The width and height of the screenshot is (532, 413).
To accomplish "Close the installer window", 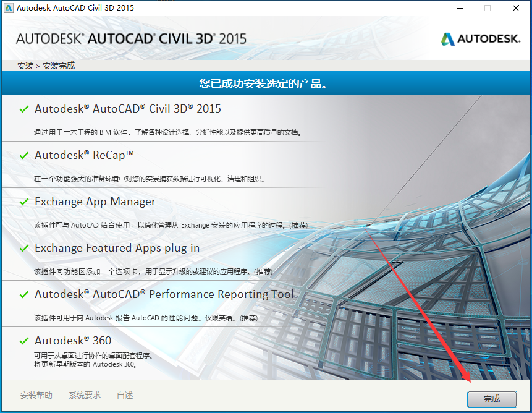I will click(516, 8).
